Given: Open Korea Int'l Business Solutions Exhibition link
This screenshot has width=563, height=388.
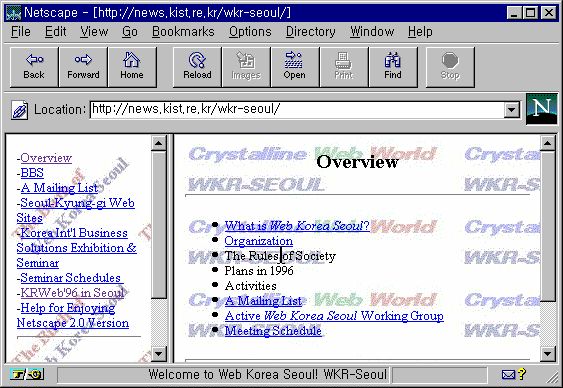Looking at the screenshot, I should click(x=76, y=248).
